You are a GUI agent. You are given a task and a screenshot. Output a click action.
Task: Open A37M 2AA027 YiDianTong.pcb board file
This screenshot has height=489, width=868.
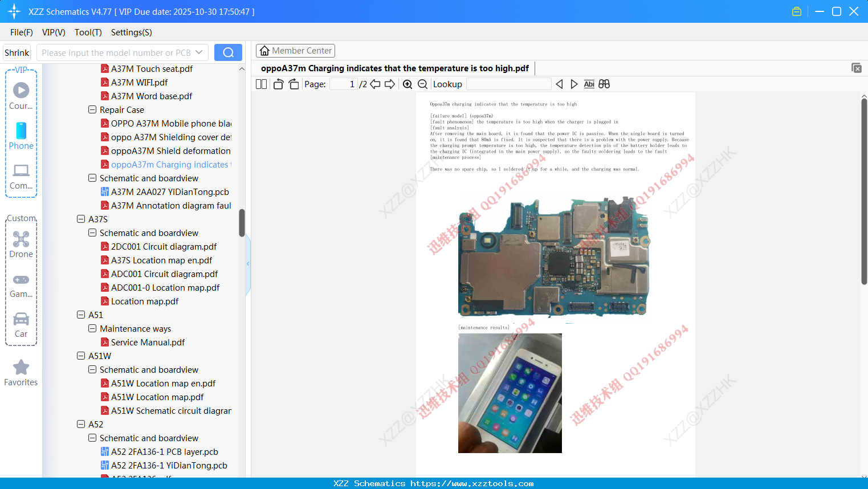(165, 192)
